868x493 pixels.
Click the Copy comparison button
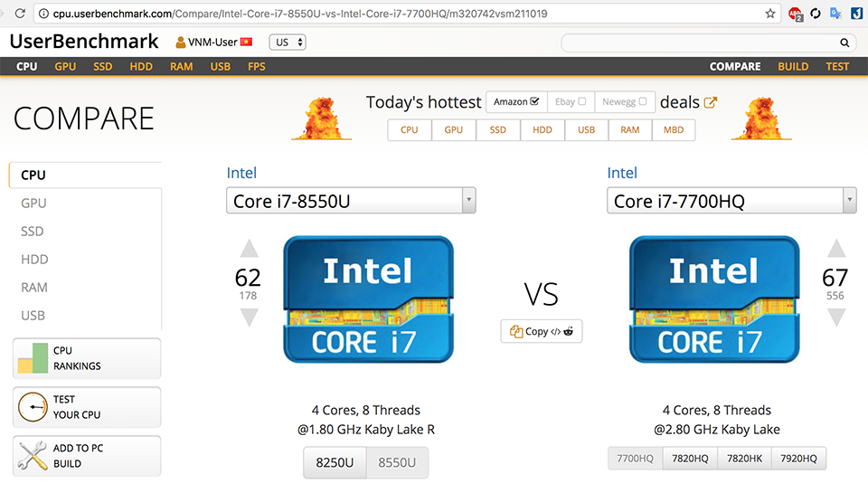542,331
